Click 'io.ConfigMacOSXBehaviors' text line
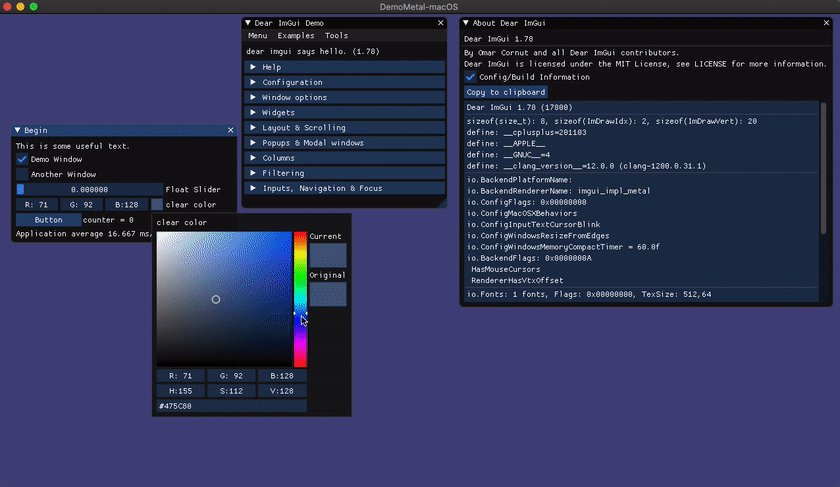 click(x=522, y=213)
